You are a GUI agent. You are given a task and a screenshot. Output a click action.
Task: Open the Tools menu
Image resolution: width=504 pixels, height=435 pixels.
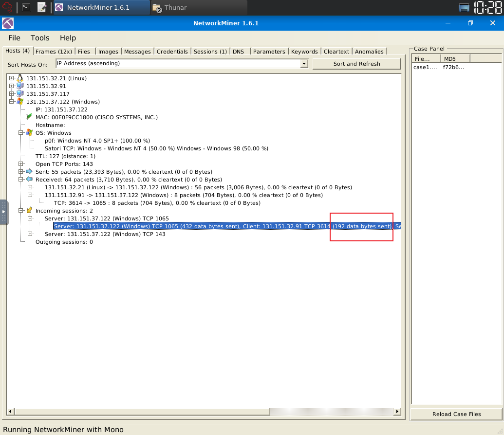click(40, 38)
